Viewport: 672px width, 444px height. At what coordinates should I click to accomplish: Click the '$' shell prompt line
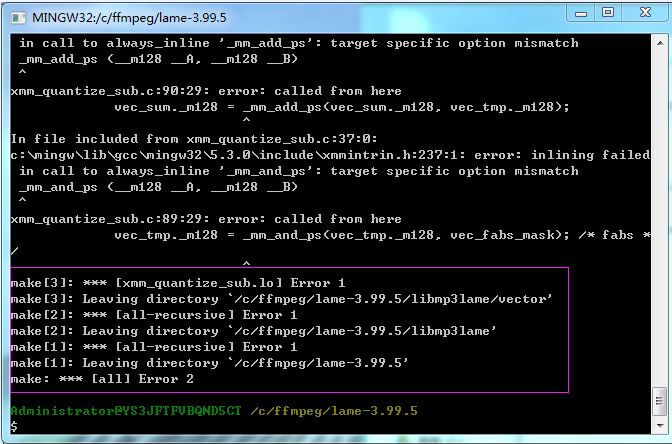pos(14,427)
